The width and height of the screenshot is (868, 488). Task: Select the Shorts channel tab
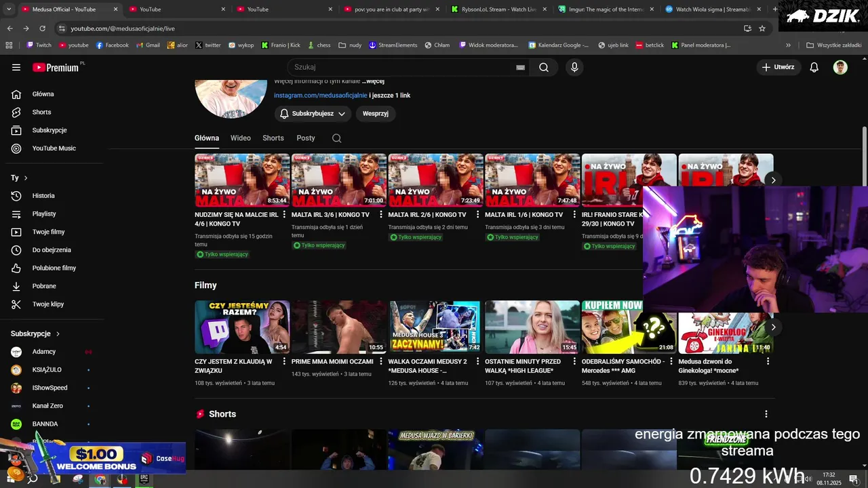click(273, 138)
